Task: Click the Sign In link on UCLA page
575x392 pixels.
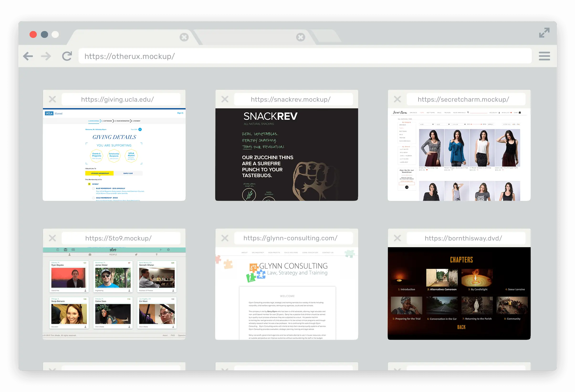Action: click(x=180, y=113)
